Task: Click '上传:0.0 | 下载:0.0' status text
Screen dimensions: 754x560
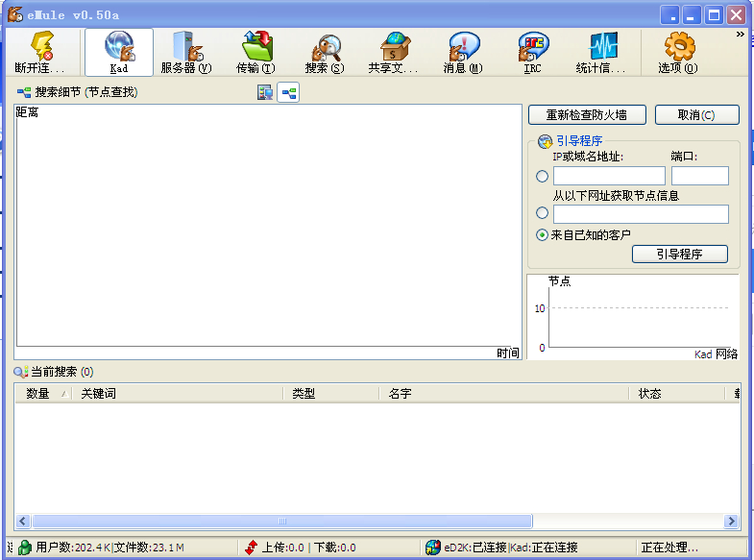Action: click(308, 547)
